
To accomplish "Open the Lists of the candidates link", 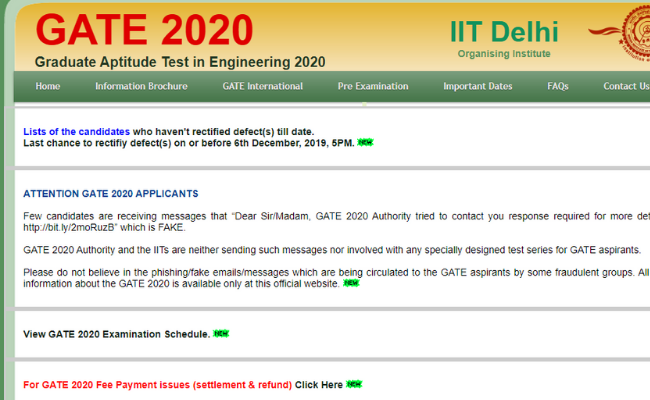I will click(x=76, y=131).
